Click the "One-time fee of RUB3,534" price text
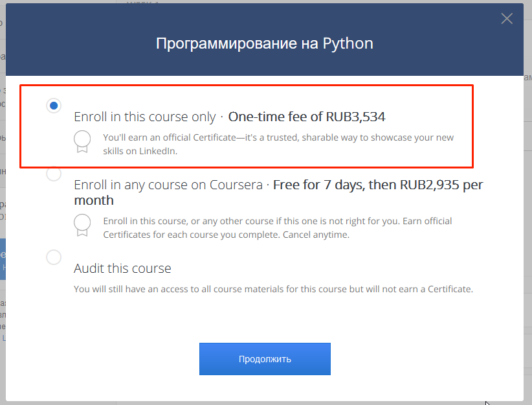 pyautogui.click(x=307, y=117)
